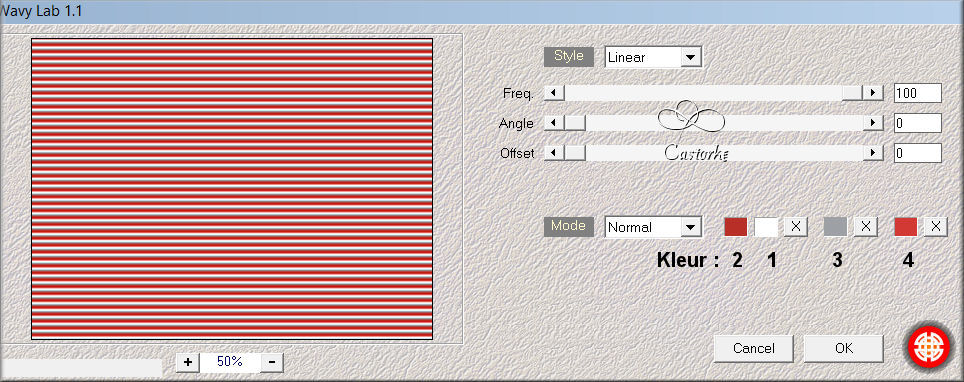Viewport: 964px width, 382px height.
Task: Click the zoom out minus button
Action: 272,362
